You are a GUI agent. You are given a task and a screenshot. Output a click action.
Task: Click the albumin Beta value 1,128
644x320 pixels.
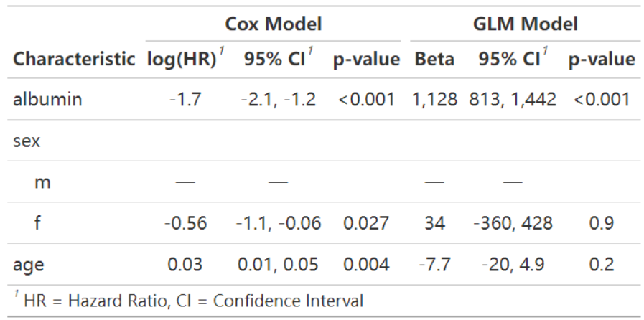[435, 100]
